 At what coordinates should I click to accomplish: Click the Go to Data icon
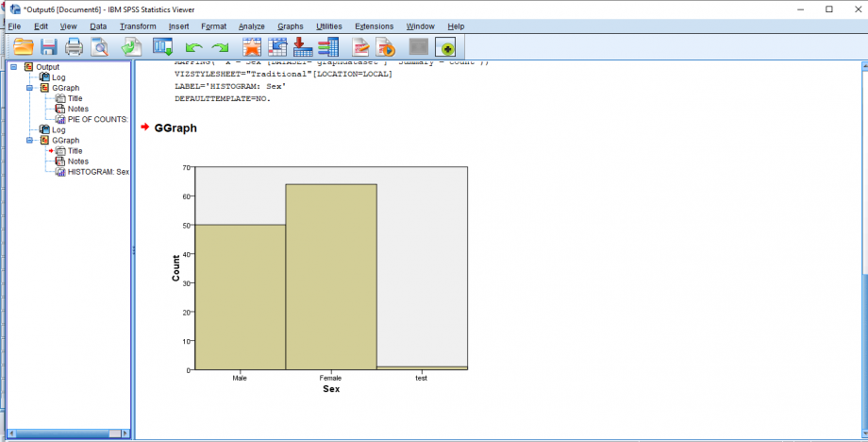pyautogui.click(x=252, y=46)
